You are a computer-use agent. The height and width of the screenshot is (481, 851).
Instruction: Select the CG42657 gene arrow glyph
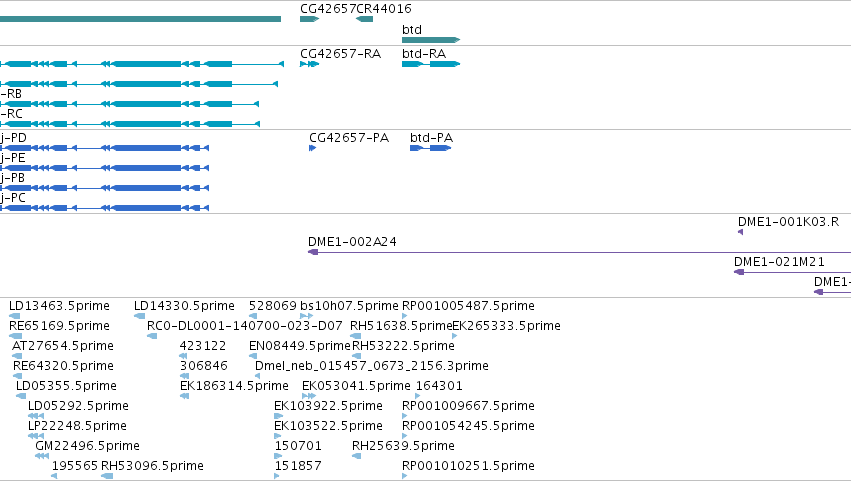click(309, 19)
